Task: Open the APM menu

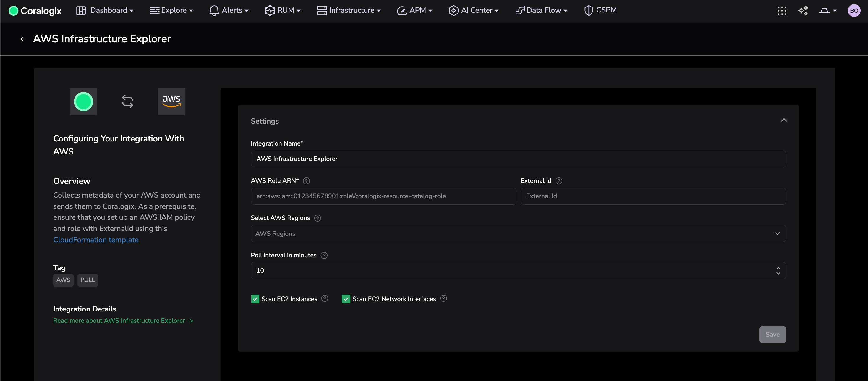Action: pos(414,10)
